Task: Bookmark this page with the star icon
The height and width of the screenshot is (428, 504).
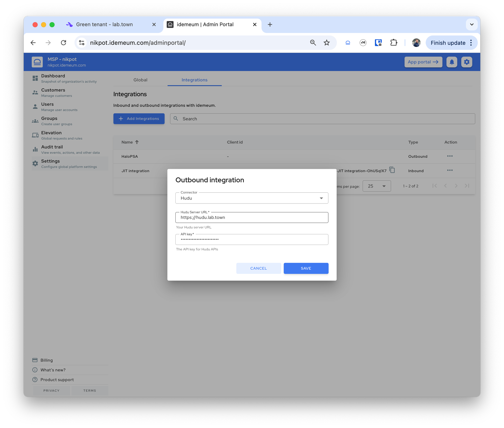Action: [x=327, y=43]
